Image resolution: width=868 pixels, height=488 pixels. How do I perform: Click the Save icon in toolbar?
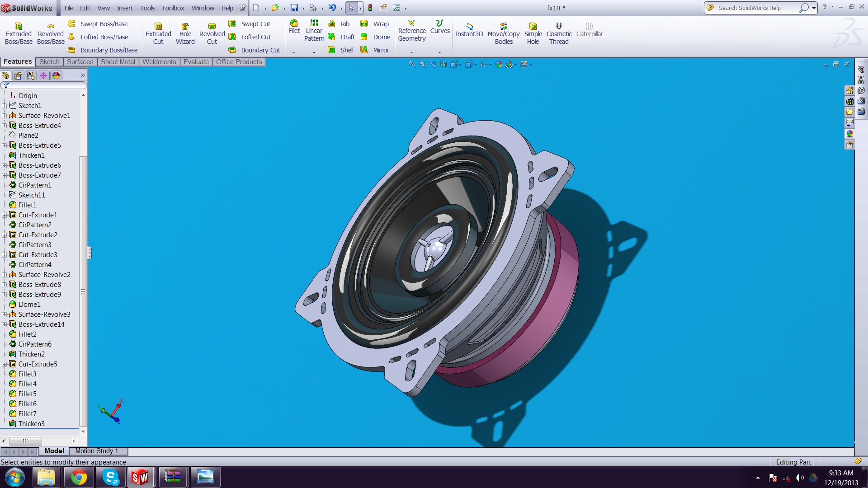294,8
